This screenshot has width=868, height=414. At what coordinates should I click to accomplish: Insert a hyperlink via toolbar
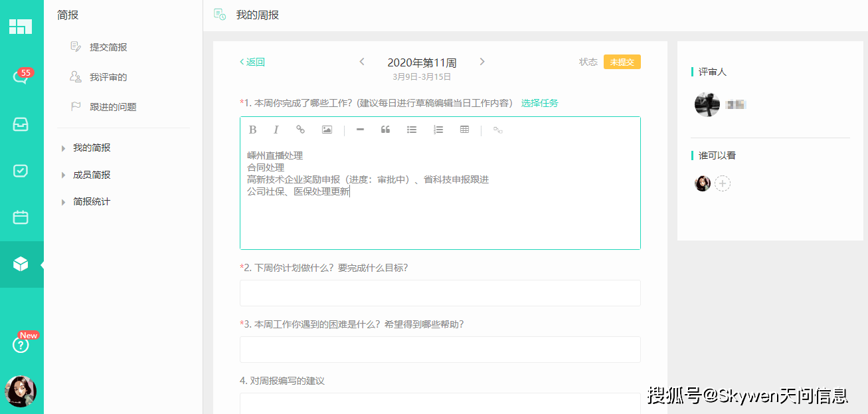[301, 130]
